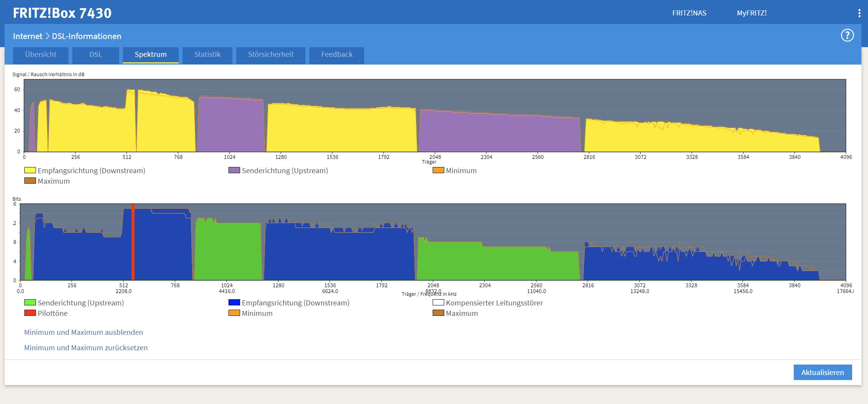Click yellow Empfangsrichtung (Downstream) legend swatch
The image size is (868, 404).
click(x=30, y=170)
